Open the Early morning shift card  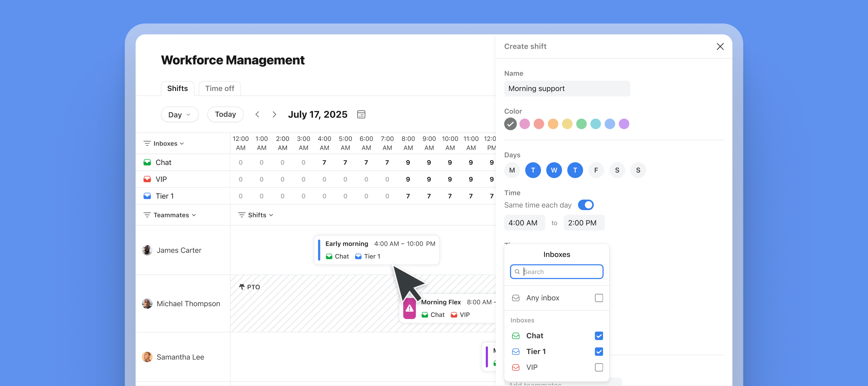click(376, 250)
